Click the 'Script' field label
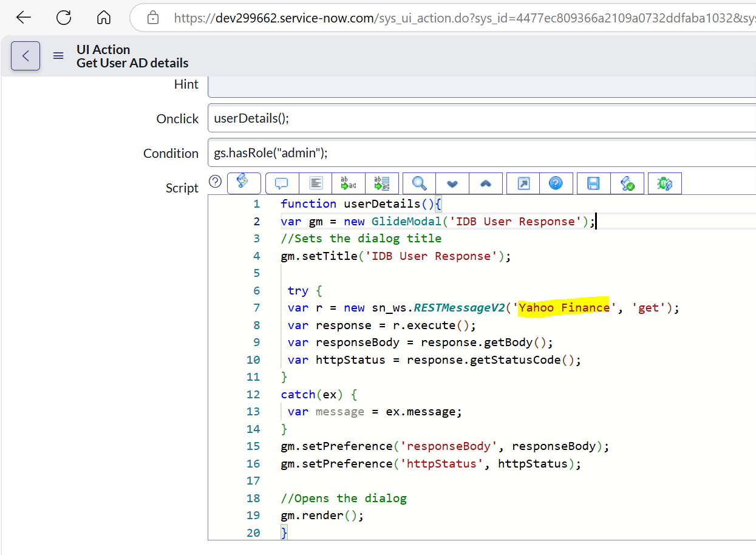 [x=182, y=188]
